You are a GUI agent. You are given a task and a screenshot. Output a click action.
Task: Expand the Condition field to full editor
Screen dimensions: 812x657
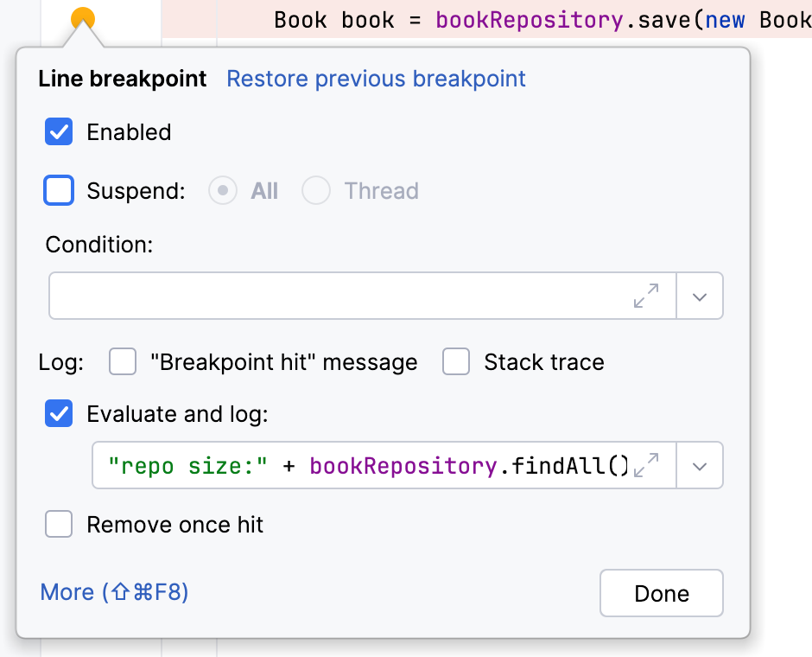(644, 296)
